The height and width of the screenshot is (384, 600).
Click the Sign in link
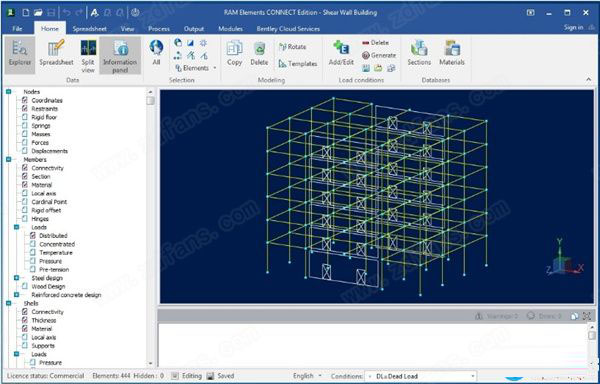pyautogui.click(x=573, y=27)
